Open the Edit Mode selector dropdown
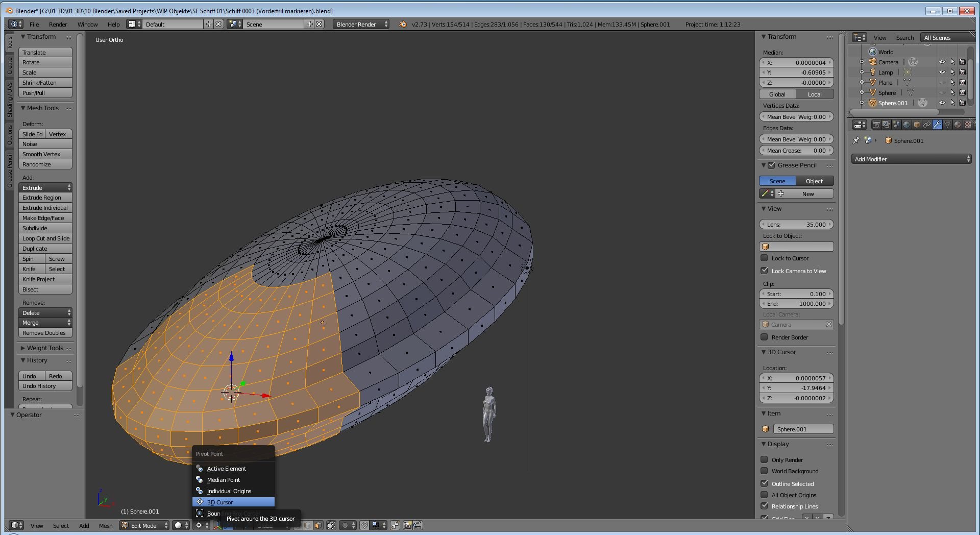This screenshot has height=535, width=980. click(144, 525)
